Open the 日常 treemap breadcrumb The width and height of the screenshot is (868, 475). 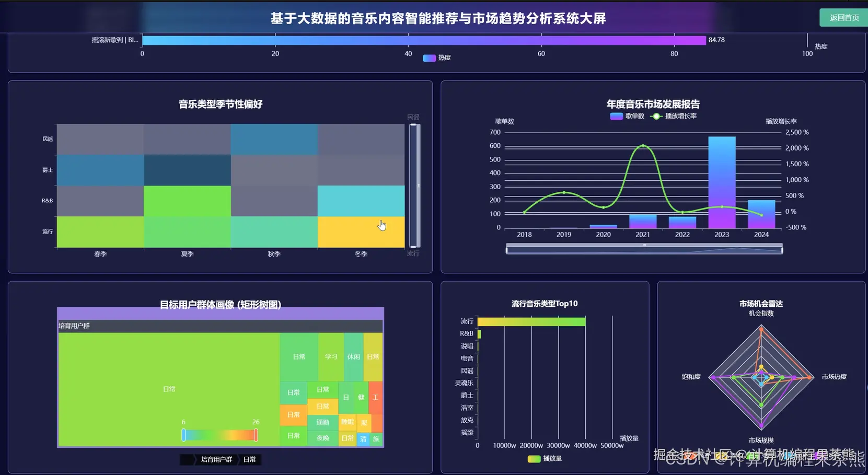click(249, 459)
